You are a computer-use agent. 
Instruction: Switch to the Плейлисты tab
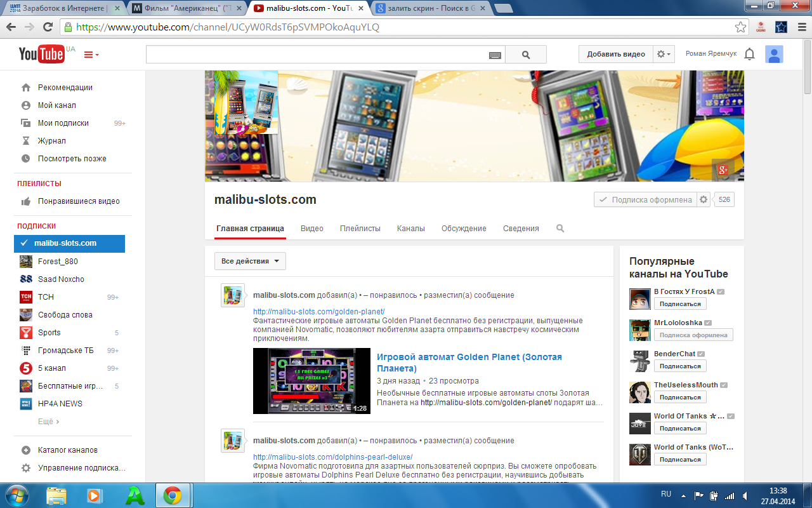click(x=360, y=229)
